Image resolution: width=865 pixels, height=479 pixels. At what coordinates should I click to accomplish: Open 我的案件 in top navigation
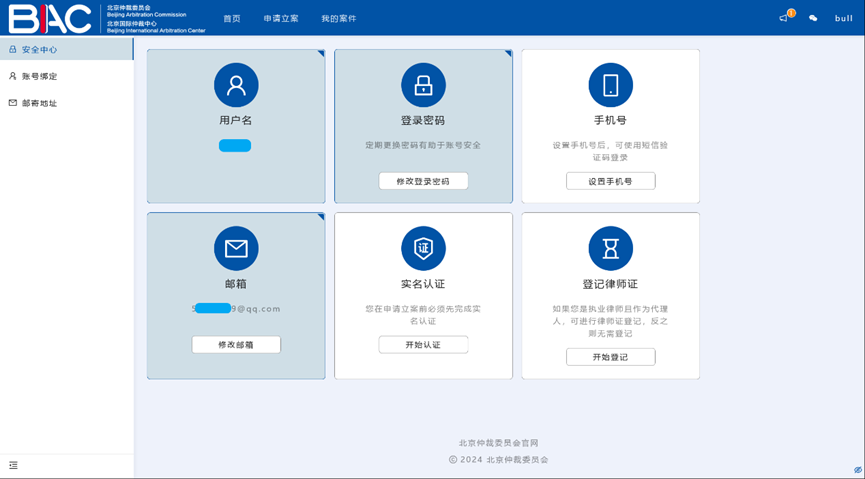338,18
